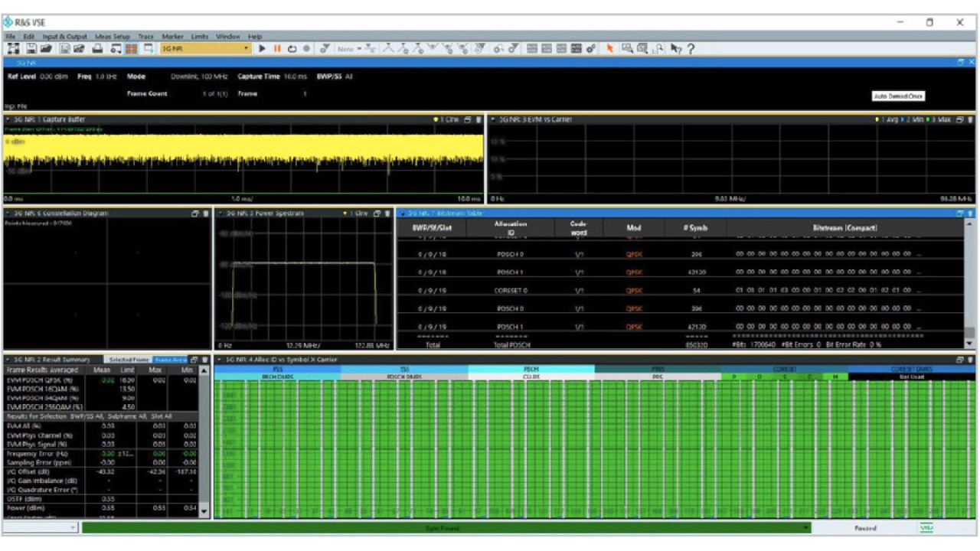Click the gears settings icon in the toolbar
The height and width of the screenshot is (551, 980).
pos(591,49)
